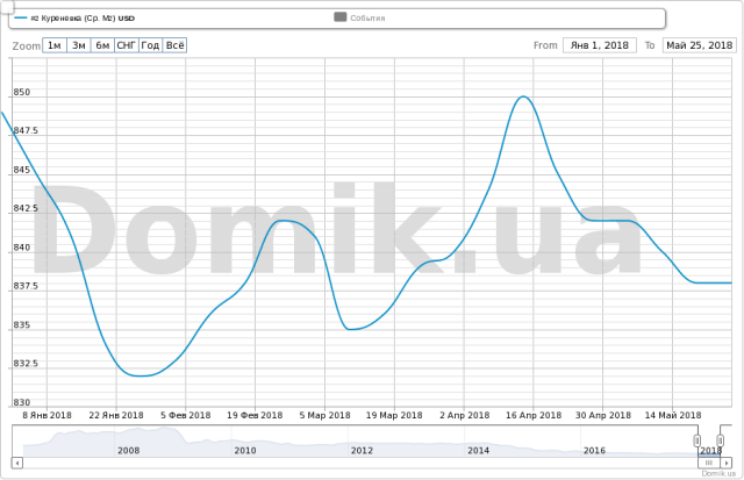Image resolution: width=744 pixels, height=480 pixels.
Task: Click 2016 in the navigator timeline
Action: [x=594, y=451]
